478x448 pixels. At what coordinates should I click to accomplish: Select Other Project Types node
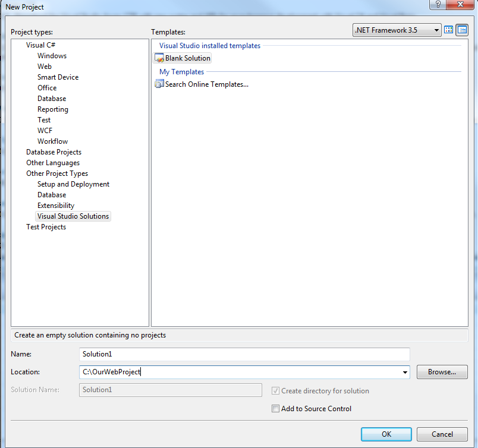point(57,173)
